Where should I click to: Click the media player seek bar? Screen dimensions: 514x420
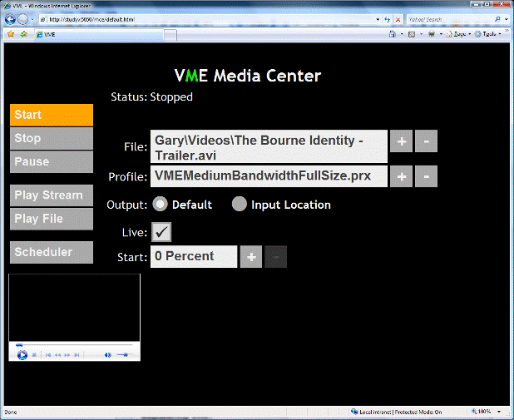click(x=74, y=344)
